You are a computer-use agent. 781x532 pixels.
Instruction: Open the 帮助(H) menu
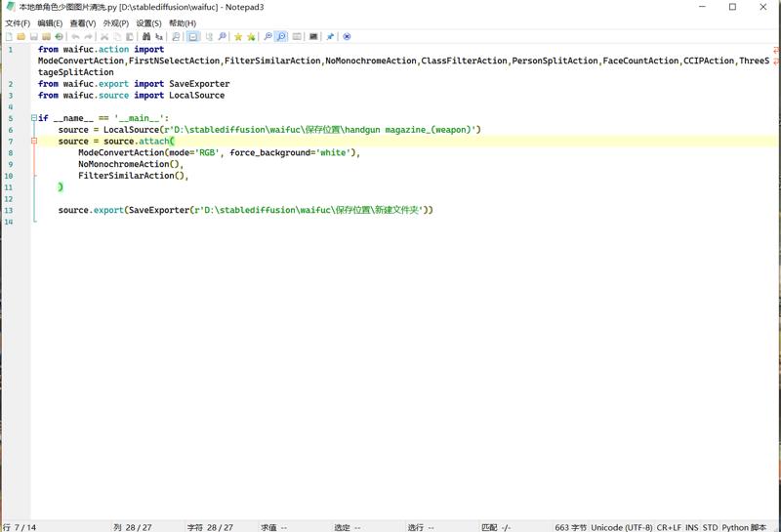(183, 23)
